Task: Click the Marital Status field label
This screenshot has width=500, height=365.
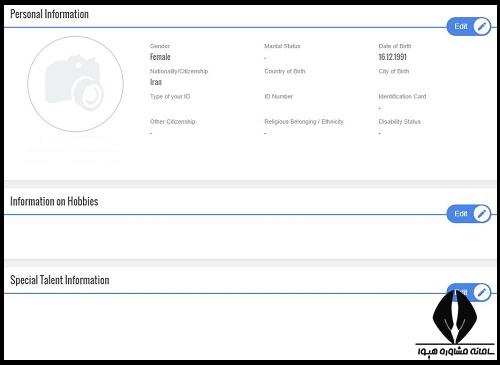Action: tap(282, 46)
